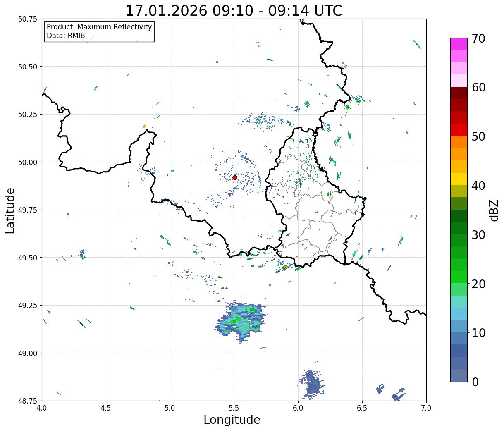Click the plot title showing 17.01.2026 09:10 - 09:14 UTC
This screenshot has width=504, height=430.
point(234,10)
